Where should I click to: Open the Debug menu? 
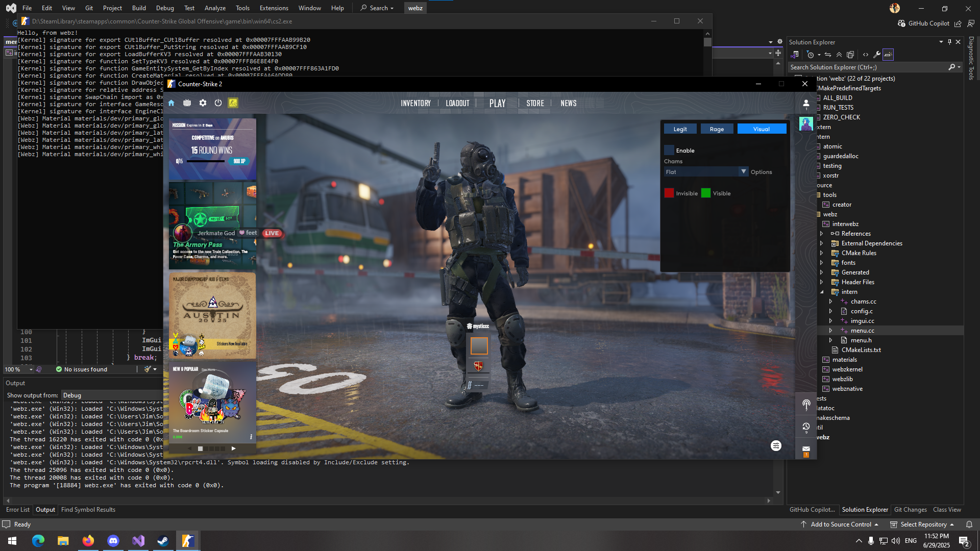click(x=164, y=8)
